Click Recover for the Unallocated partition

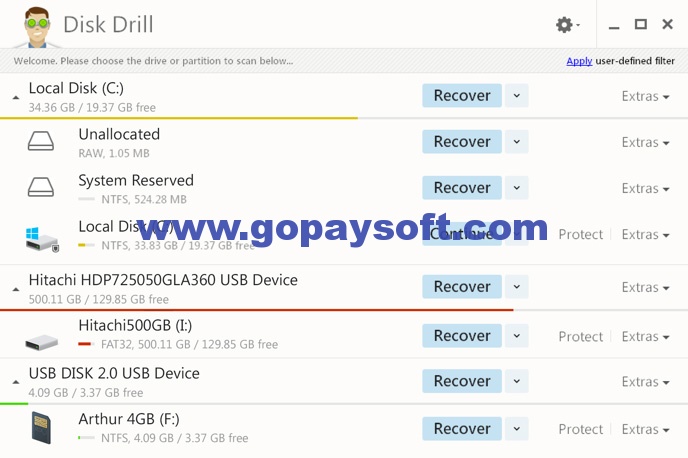click(462, 142)
